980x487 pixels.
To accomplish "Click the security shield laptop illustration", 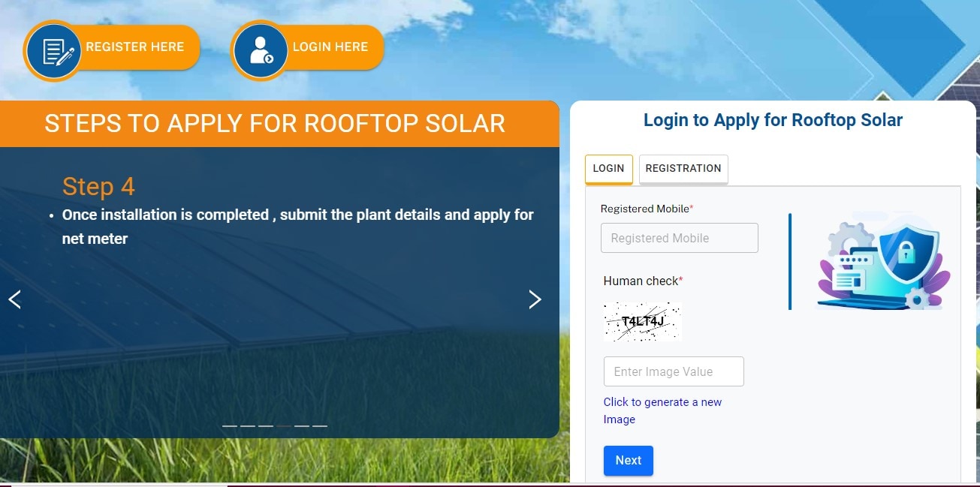I will coord(883,261).
